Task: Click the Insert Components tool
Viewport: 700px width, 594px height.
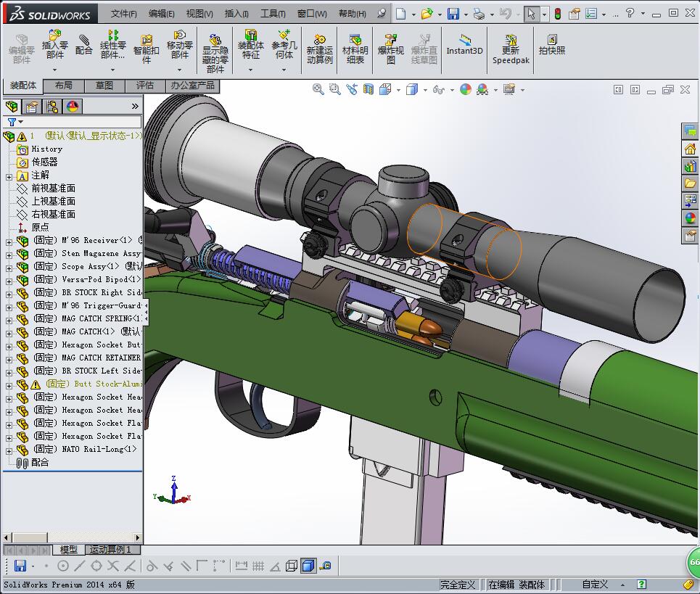Action: [x=55, y=44]
